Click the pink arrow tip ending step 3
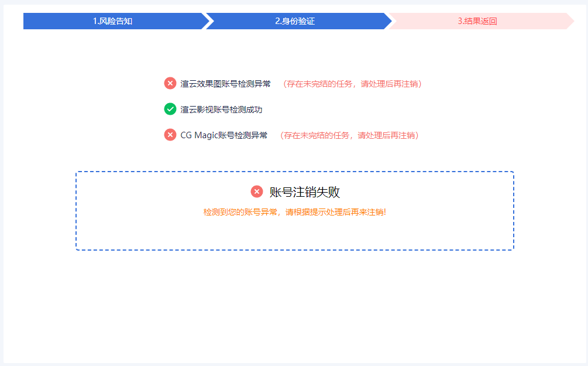This screenshot has width=588, height=366. click(x=570, y=21)
